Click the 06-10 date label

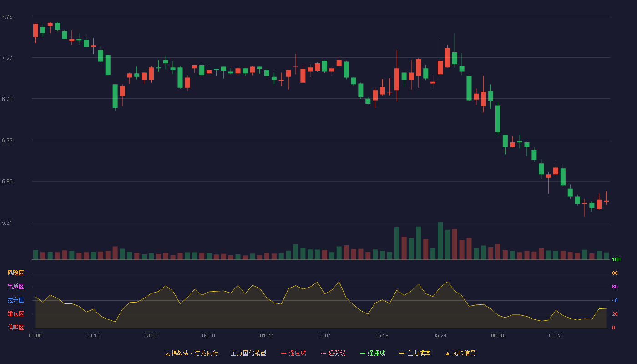pos(497,335)
